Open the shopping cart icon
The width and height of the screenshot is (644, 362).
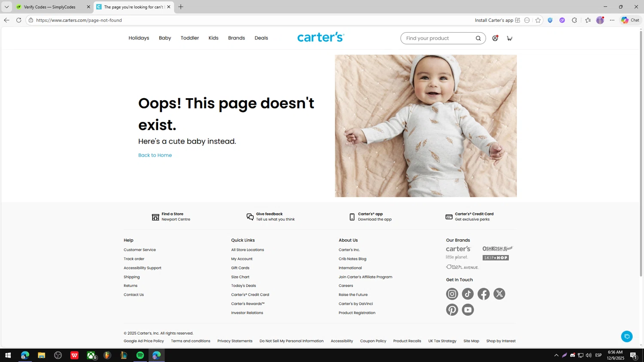point(510,38)
